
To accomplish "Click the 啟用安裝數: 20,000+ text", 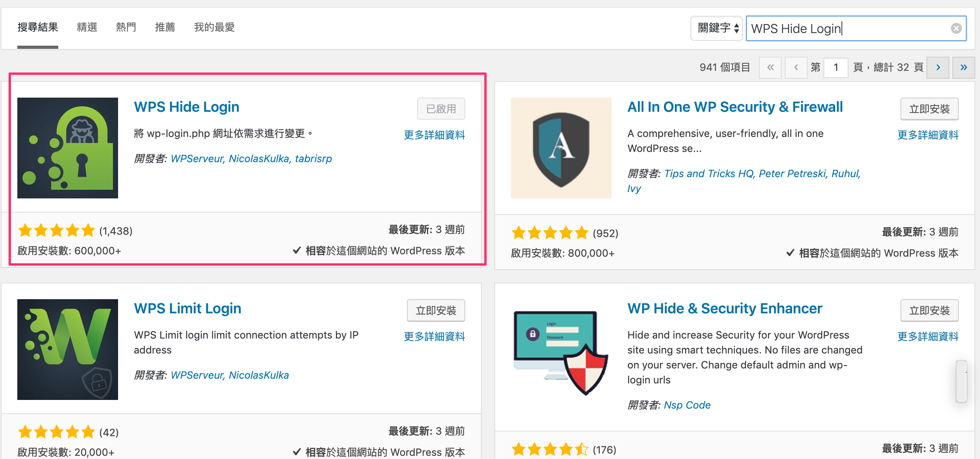I will point(66,452).
